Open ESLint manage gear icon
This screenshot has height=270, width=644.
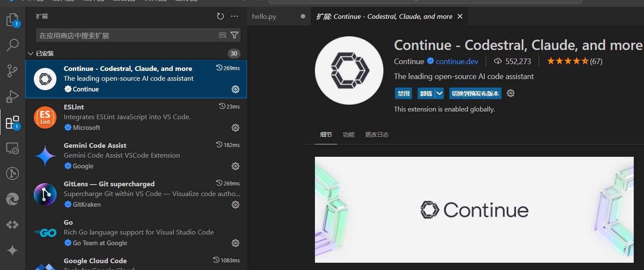click(235, 127)
